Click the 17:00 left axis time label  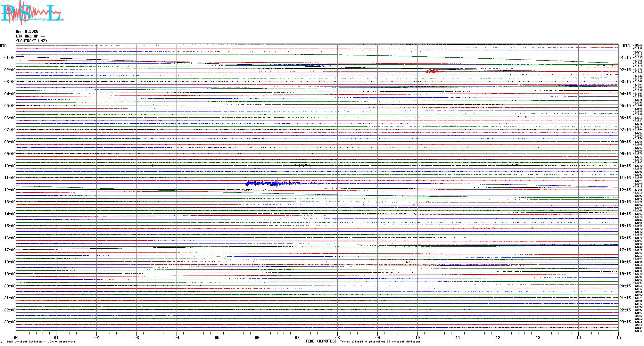(x=10, y=250)
